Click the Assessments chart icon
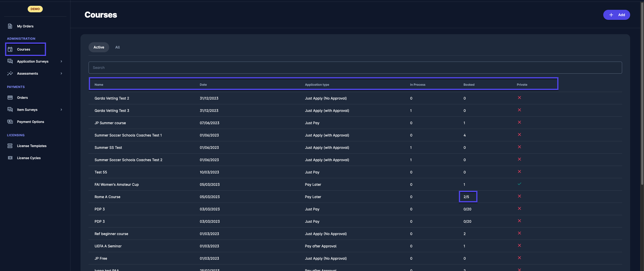 pyautogui.click(x=10, y=73)
